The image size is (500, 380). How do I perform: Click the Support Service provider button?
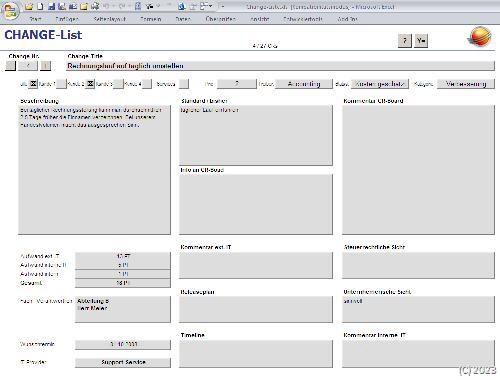click(x=123, y=362)
